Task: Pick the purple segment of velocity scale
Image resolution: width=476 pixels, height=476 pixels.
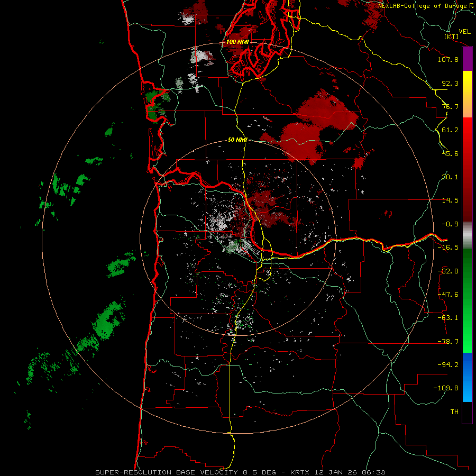Action: (x=467, y=59)
